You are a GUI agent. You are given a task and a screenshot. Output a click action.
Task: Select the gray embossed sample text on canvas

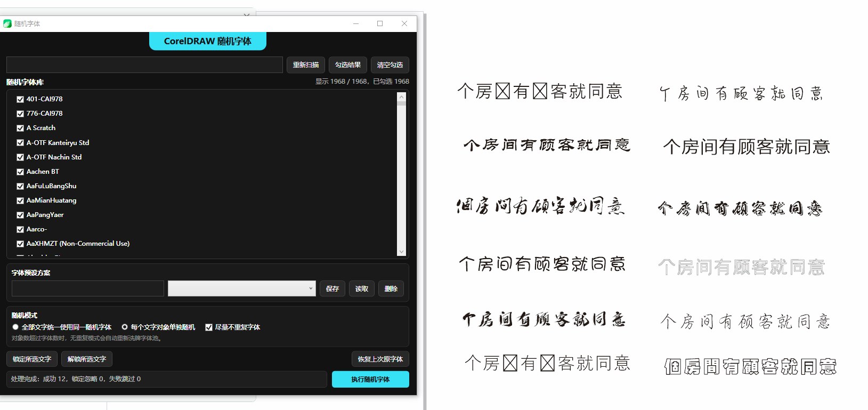[x=741, y=267]
